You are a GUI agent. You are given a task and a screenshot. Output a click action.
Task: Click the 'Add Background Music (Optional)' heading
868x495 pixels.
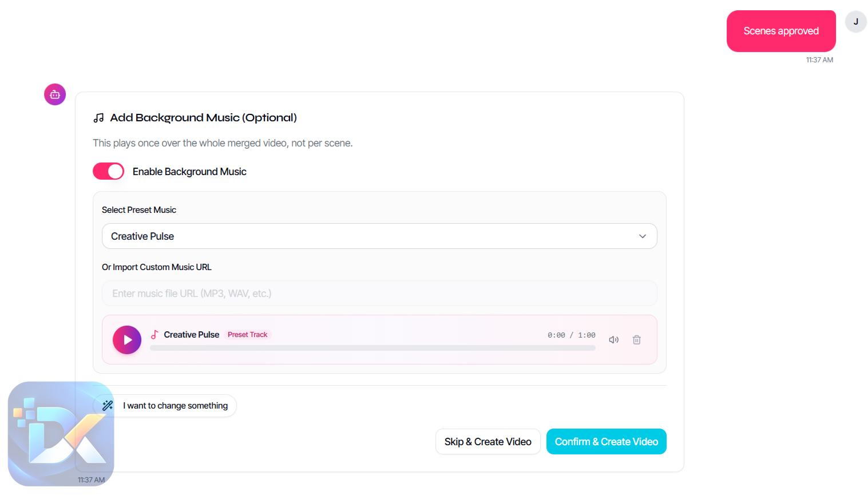[x=204, y=118]
